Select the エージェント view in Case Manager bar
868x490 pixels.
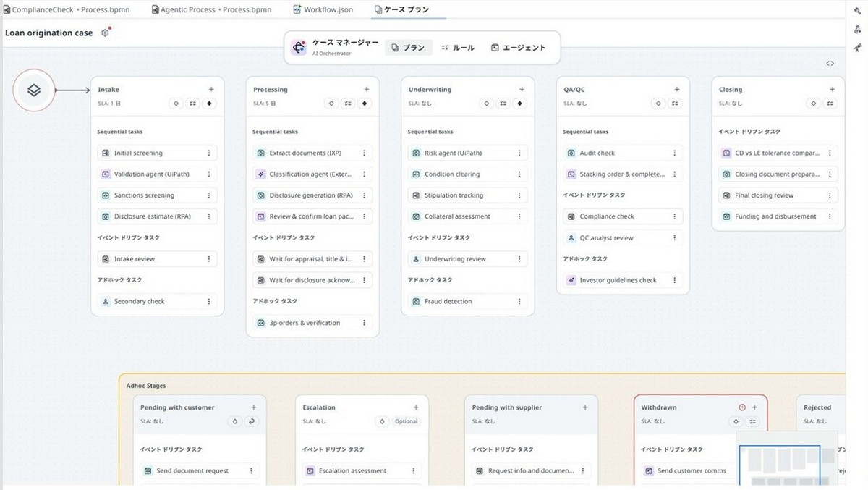coord(518,48)
